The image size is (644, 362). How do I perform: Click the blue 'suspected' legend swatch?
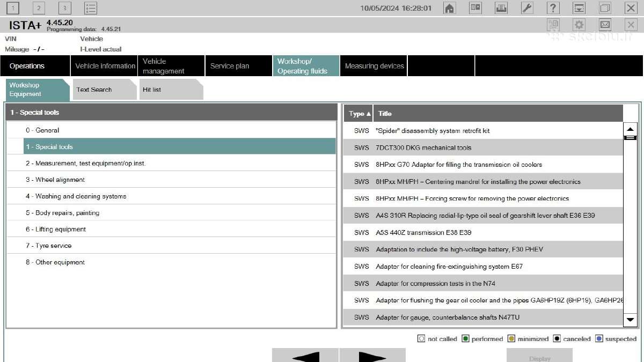tap(599, 339)
